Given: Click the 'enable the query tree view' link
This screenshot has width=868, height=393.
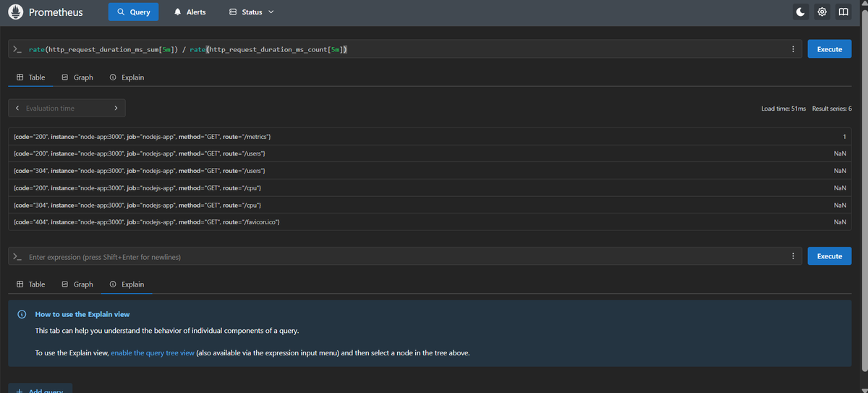Looking at the screenshot, I should point(153,352).
